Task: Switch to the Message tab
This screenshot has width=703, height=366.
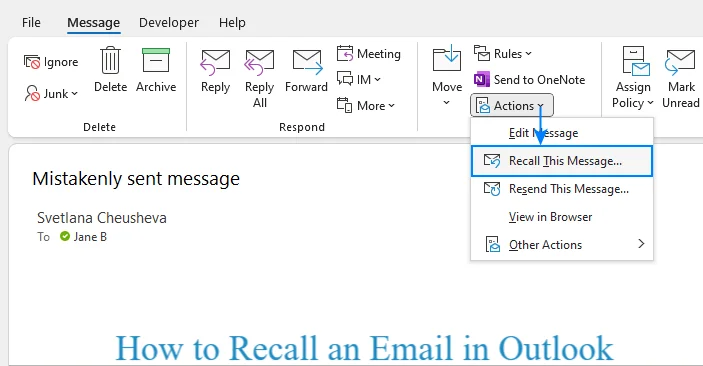Action: pos(94,22)
